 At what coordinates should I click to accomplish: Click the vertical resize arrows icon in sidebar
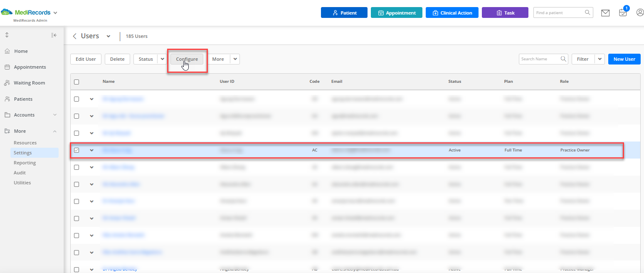[x=7, y=35]
